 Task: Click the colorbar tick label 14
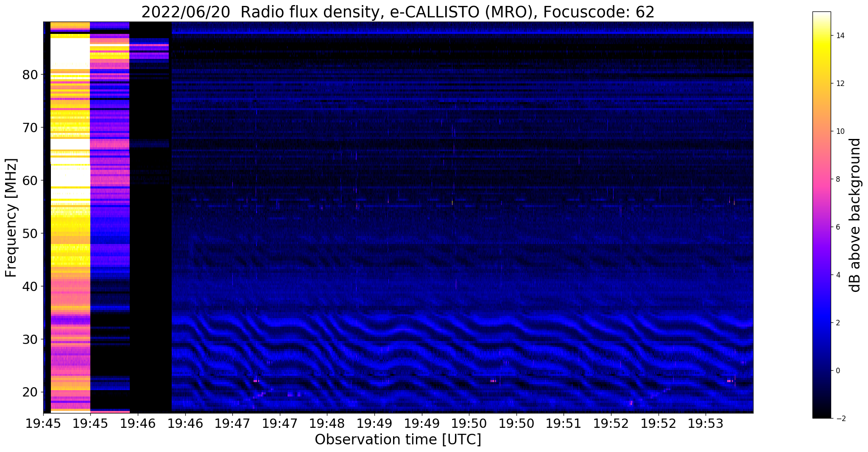pos(840,36)
